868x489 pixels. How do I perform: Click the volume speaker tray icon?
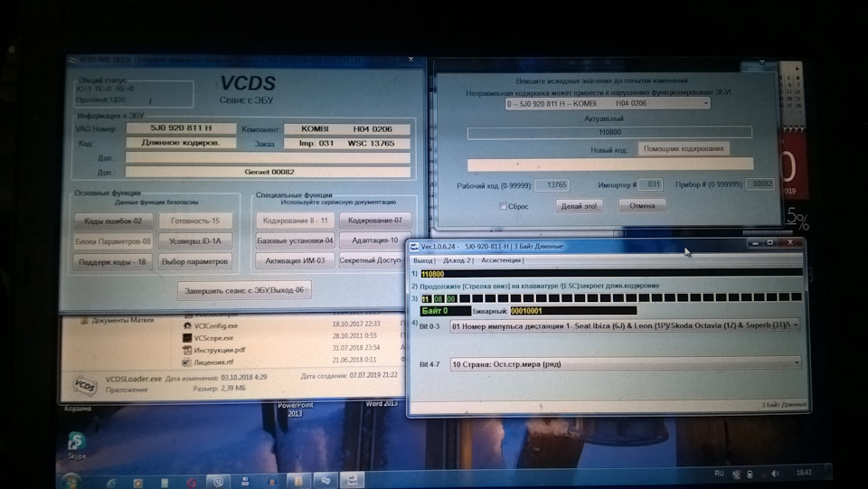pyautogui.click(x=775, y=474)
